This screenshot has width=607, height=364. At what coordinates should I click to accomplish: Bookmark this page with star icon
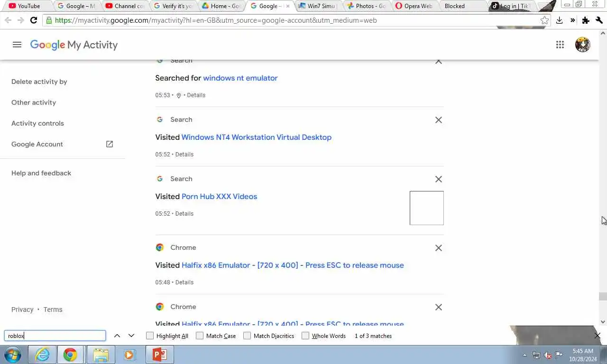[x=544, y=20]
